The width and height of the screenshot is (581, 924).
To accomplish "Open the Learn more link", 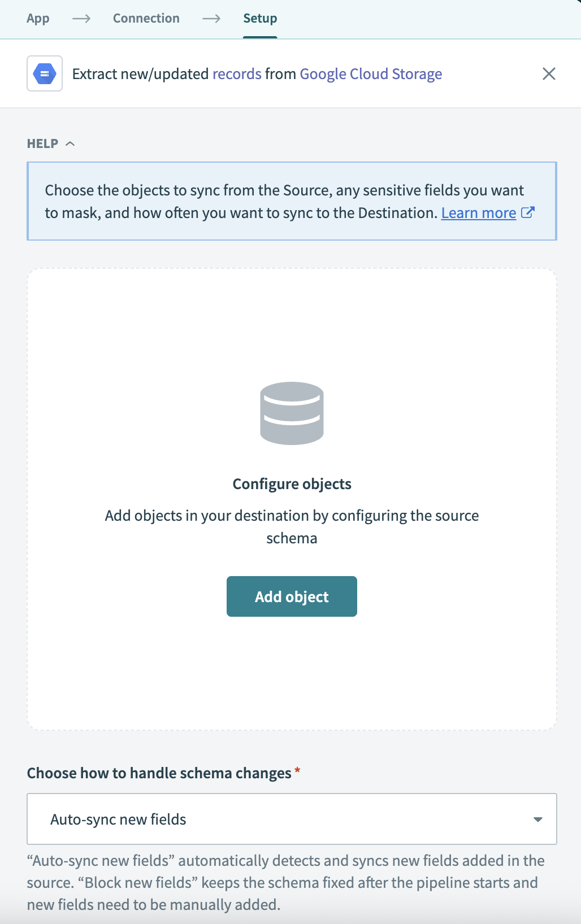I will (479, 213).
